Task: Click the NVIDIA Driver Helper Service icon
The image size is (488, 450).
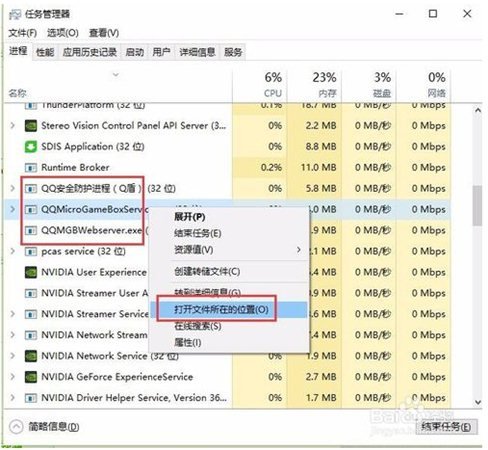Action: click(31, 398)
